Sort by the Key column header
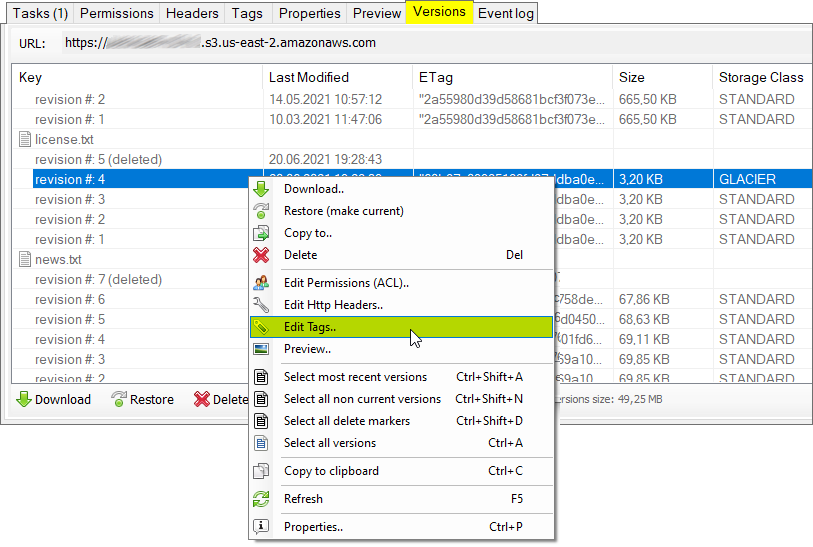The height and width of the screenshot is (547, 813). tap(137, 77)
